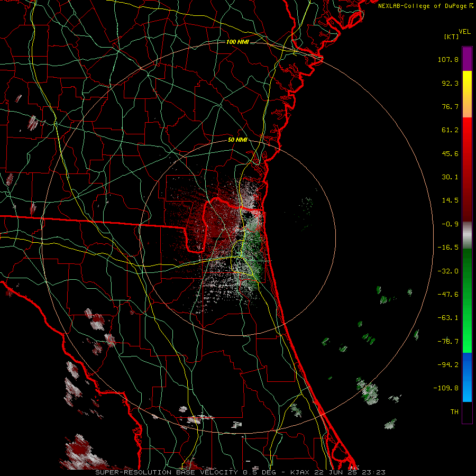This screenshot has height=476, width=476.
Task: Click the 100 NMI range ring label
Action: 237,42
